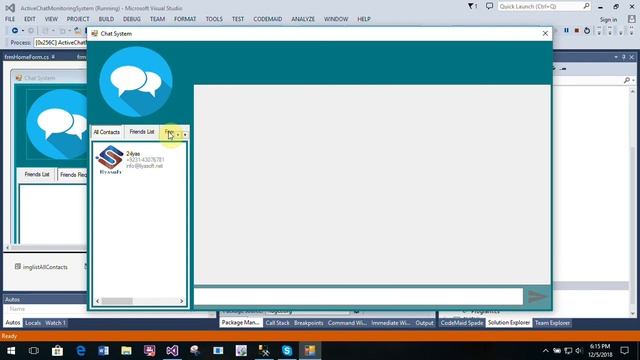640x360 pixels.
Task: Open the PROJECT menu
Action: 78,19
